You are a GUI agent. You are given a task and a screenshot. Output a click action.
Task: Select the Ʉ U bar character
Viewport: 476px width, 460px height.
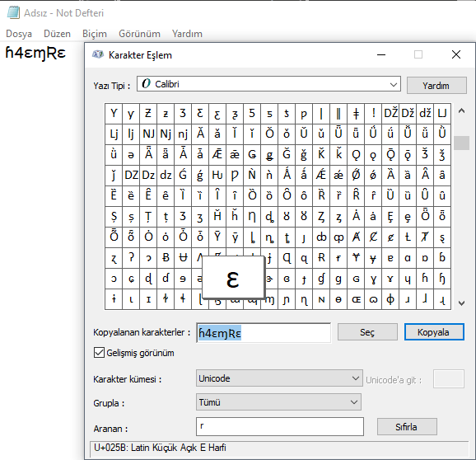click(x=183, y=258)
